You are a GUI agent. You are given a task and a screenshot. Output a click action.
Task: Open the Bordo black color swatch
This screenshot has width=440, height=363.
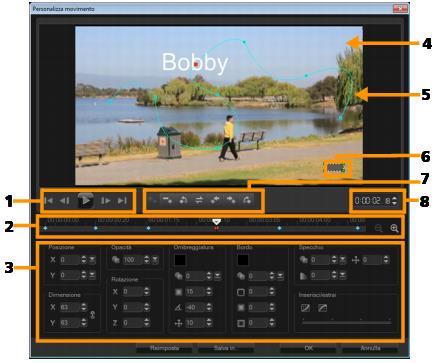point(243,260)
